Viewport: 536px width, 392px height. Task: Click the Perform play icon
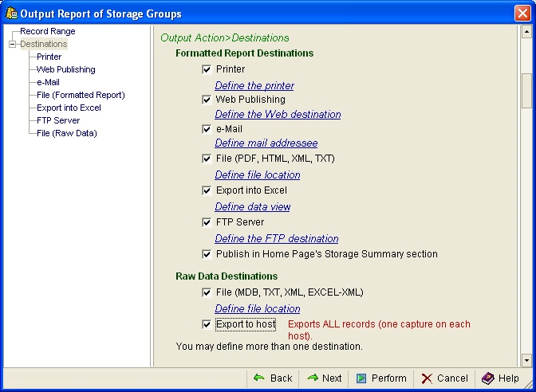(x=361, y=378)
